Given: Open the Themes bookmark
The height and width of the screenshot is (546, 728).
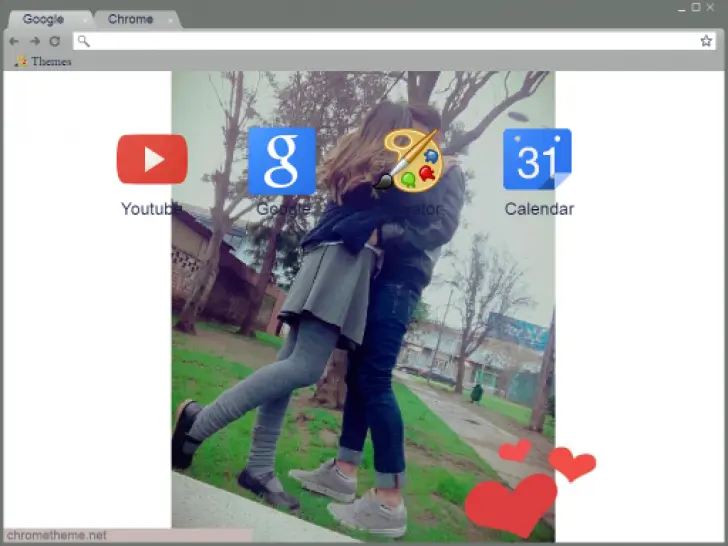Looking at the screenshot, I should 43,61.
